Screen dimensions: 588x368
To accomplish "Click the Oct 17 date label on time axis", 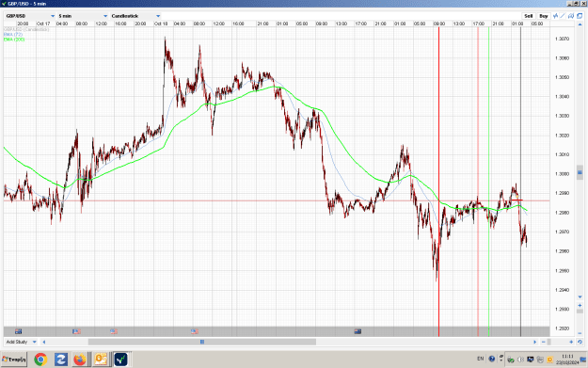I will pos(43,24).
